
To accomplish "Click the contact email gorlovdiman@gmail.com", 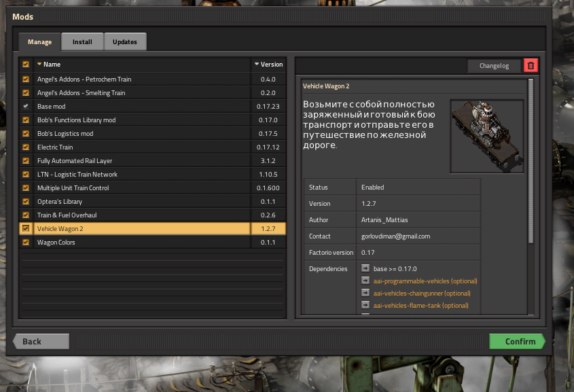I will pos(396,236).
